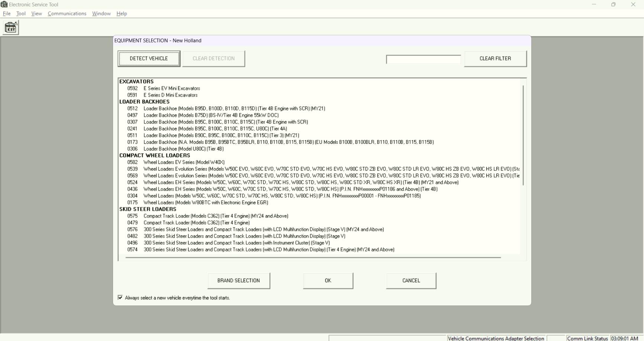Select 0306 Loader Backhoe Model U80C row

(x=176, y=149)
